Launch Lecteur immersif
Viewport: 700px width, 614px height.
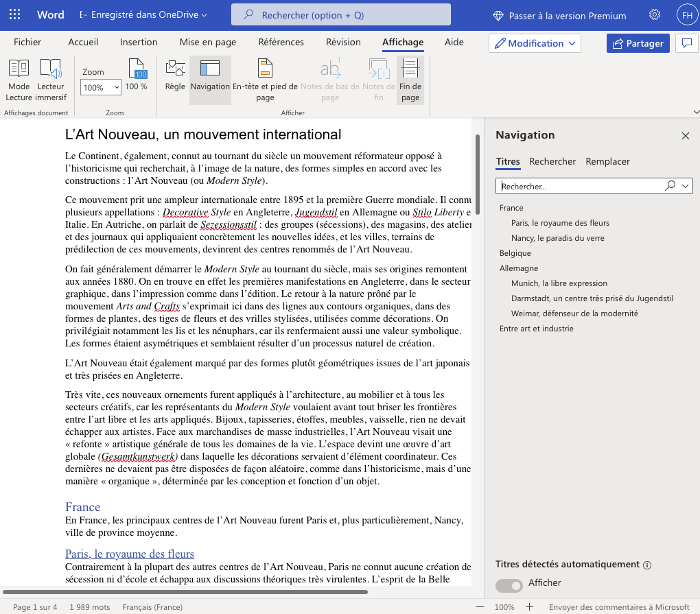pos(51,80)
